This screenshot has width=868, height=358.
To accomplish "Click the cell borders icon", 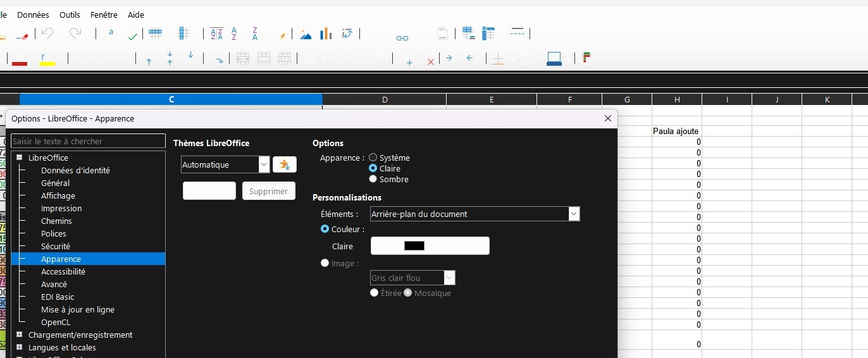I will tap(498, 59).
